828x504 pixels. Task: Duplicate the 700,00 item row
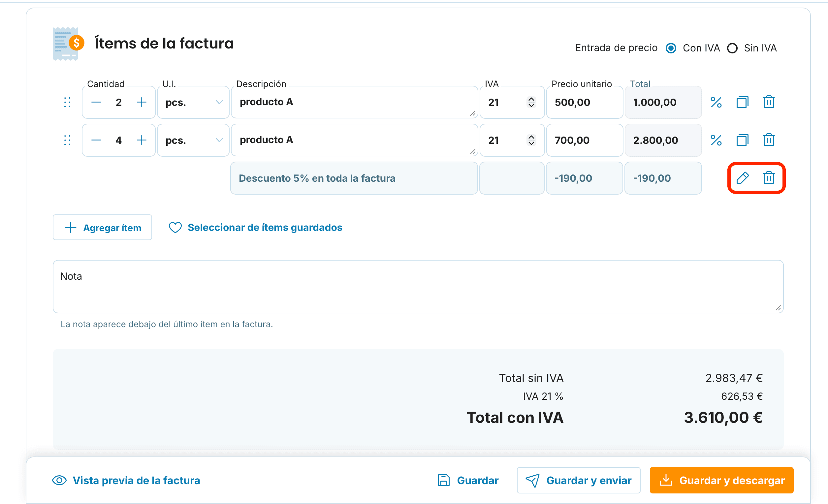point(742,140)
